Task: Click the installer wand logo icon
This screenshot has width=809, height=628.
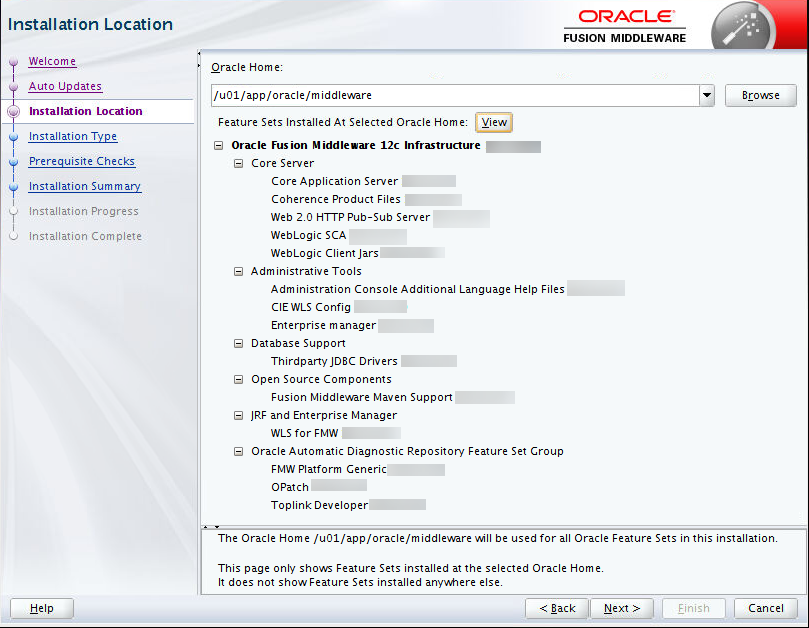Action: 741,29
